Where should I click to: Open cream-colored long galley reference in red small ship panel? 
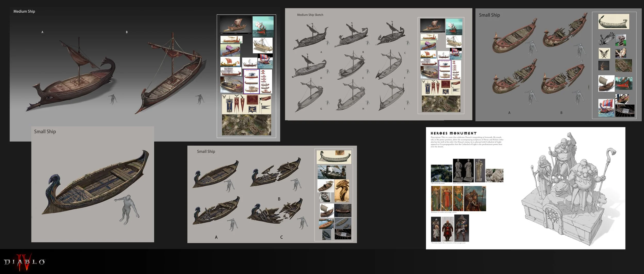[x=614, y=22]
